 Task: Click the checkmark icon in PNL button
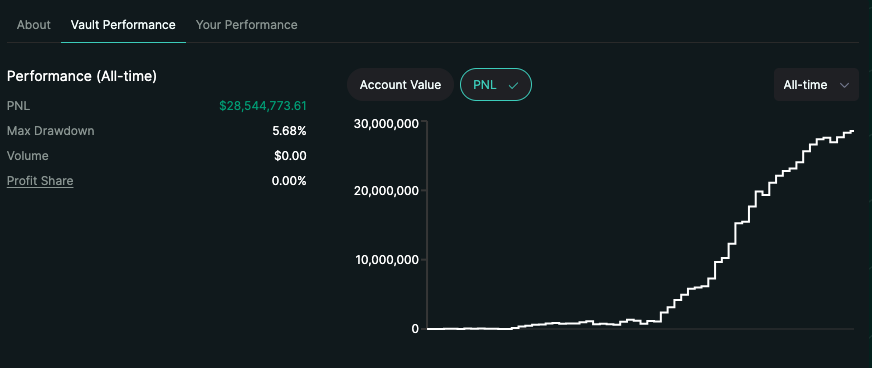[x=513, y=85]
